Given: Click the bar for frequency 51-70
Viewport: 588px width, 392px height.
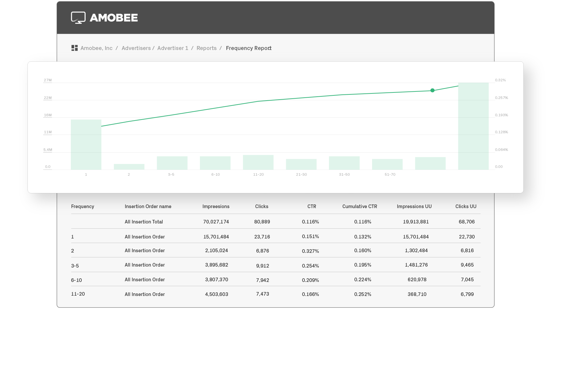Looking at the screenshot, I should (x=387, y=164).
